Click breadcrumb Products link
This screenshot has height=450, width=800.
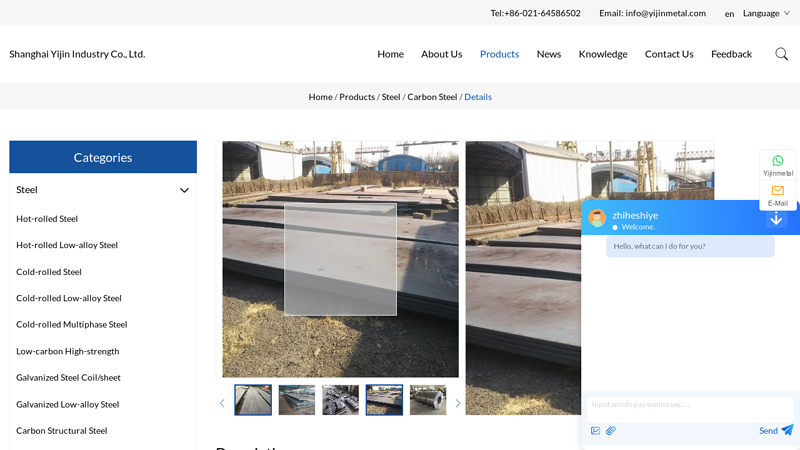(x=357, y=97)
